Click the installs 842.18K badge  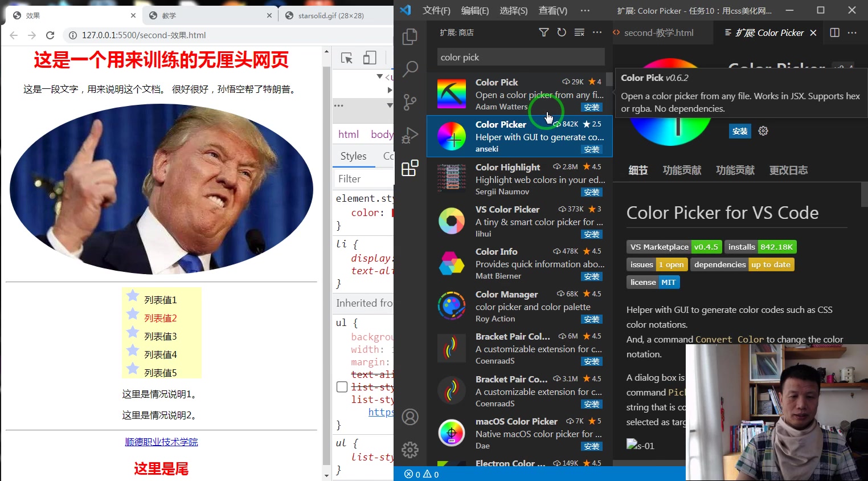pyautogui.click(x=760, y=247)
